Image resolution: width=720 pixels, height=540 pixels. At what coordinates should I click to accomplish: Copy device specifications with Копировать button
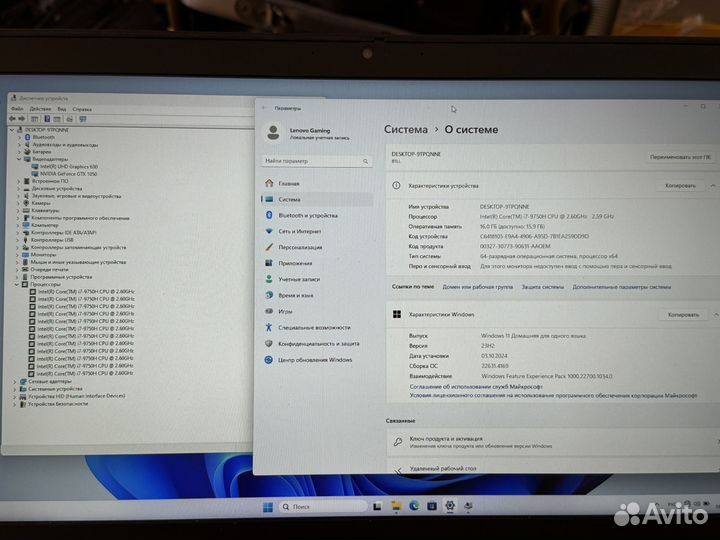tap(680, 186)
